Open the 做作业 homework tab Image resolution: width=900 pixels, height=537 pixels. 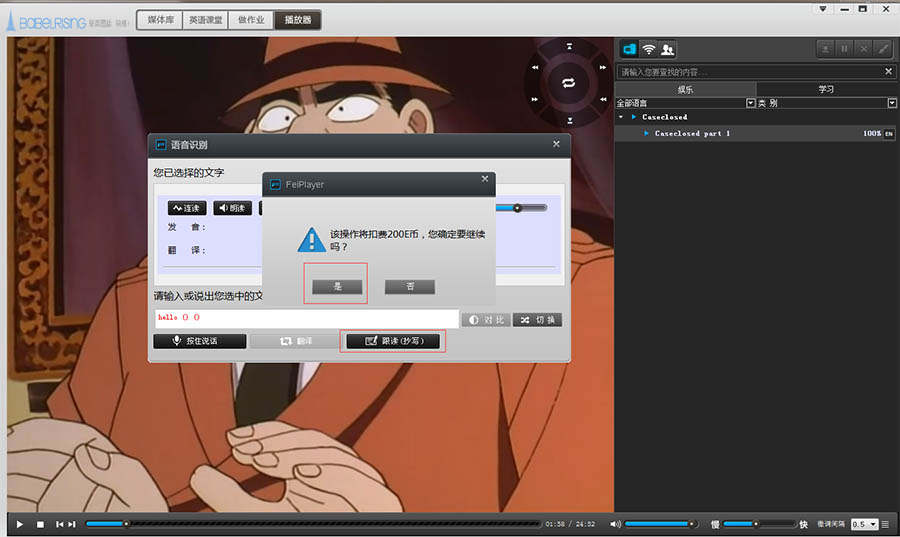251,20
